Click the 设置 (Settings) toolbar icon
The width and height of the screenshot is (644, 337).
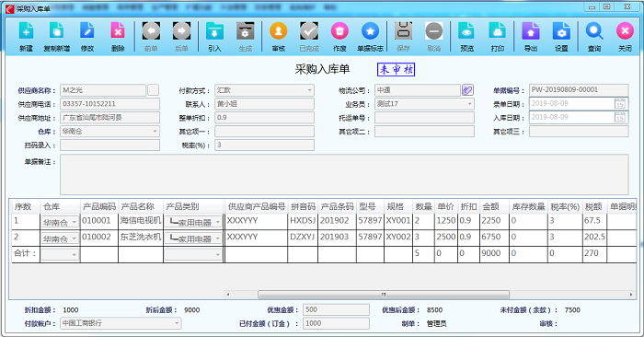tap(561, 31)
